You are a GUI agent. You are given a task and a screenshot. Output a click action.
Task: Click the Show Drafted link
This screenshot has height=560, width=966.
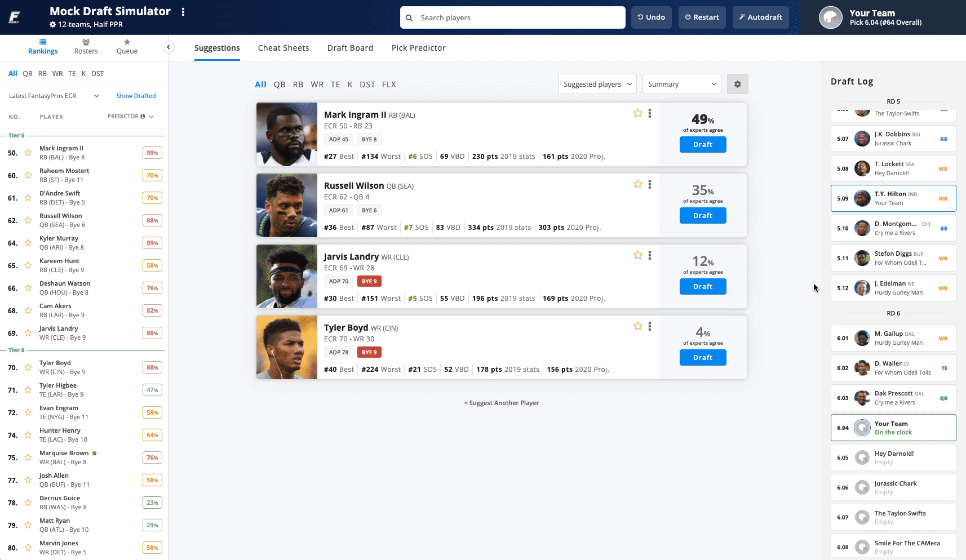[x=136, y=96]
